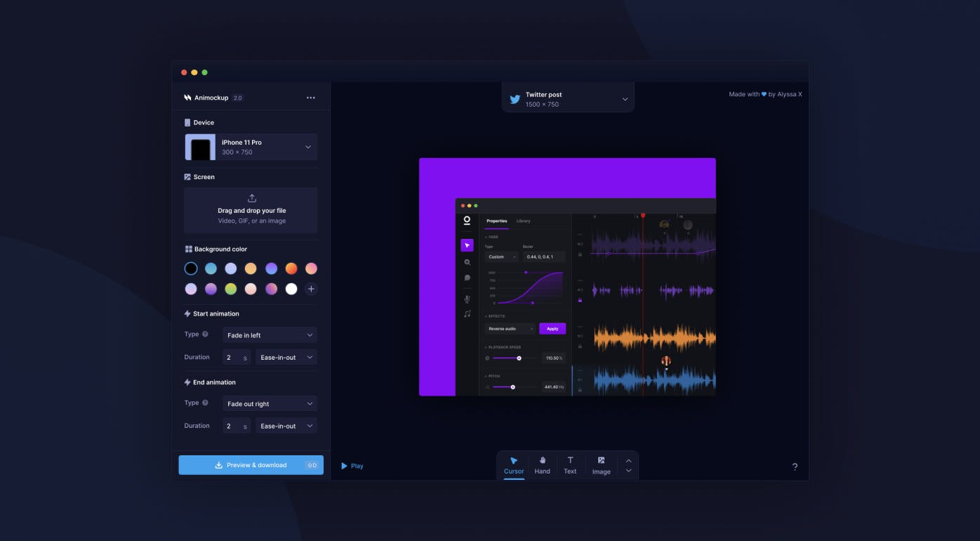
Task: Open the Custom fade type dropdown in mockup
Action: pyautogui.click(x=501, y=257)
